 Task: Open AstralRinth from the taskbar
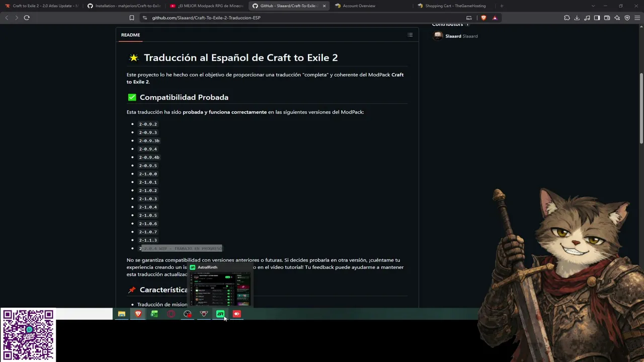(220, 314)
